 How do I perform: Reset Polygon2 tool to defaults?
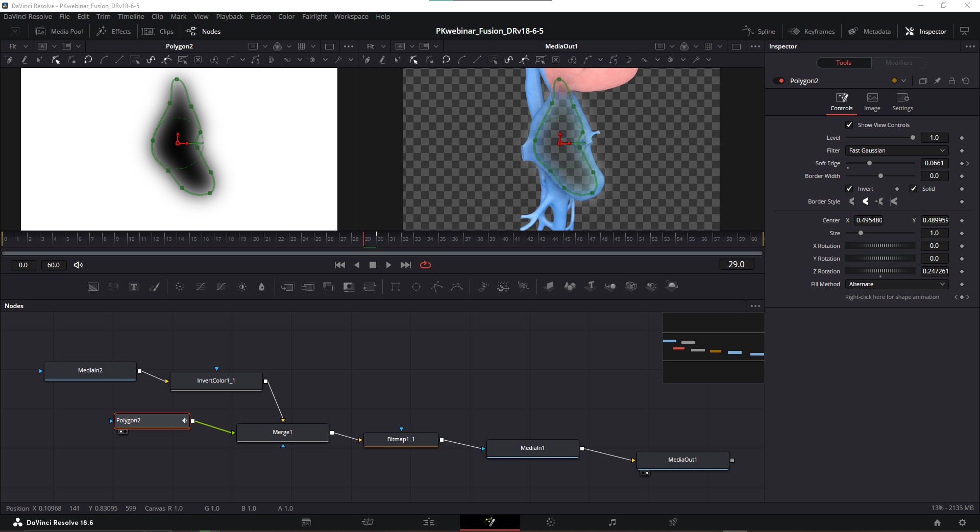(966, 81)
